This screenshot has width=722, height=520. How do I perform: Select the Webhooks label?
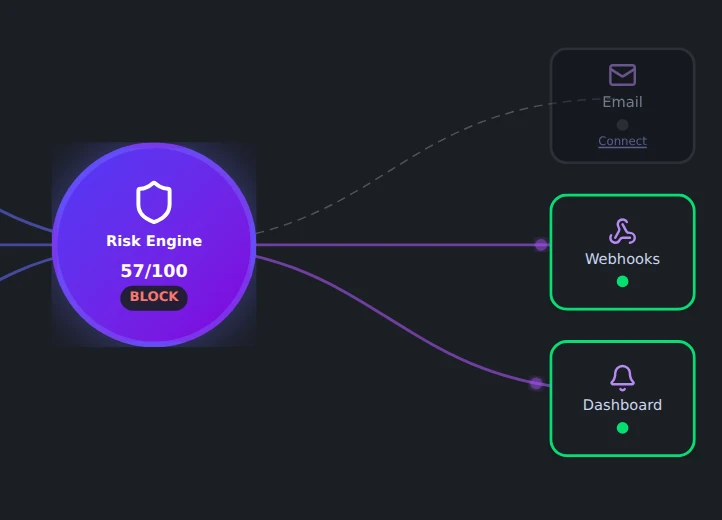coord(622,259)
